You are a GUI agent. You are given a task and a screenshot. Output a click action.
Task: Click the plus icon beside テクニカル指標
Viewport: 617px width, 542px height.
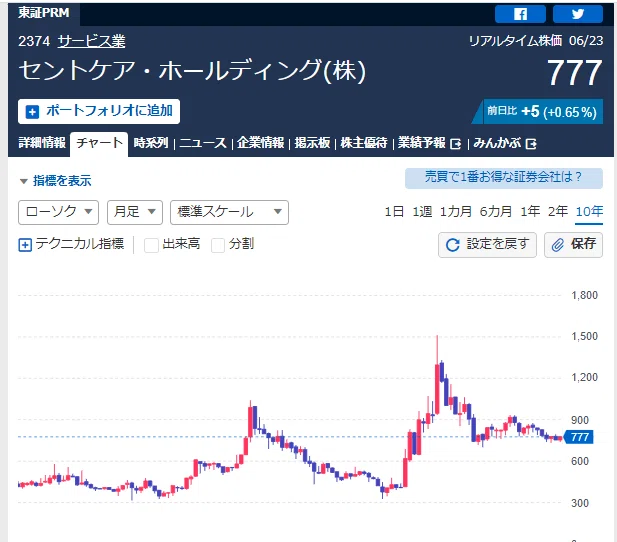[25, 245]
